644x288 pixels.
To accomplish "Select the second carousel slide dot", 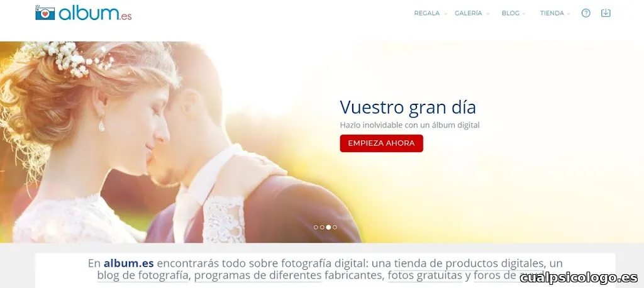I will click(x=322, y=227).
